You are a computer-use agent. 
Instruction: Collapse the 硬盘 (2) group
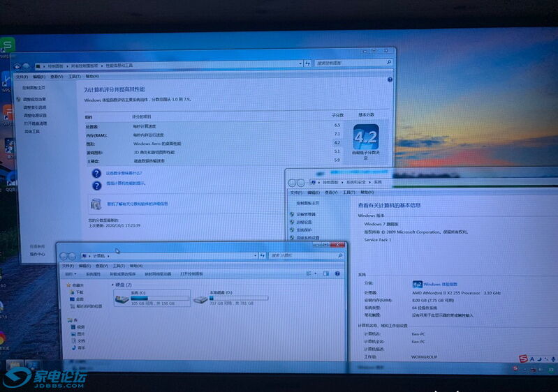point(112,285)
